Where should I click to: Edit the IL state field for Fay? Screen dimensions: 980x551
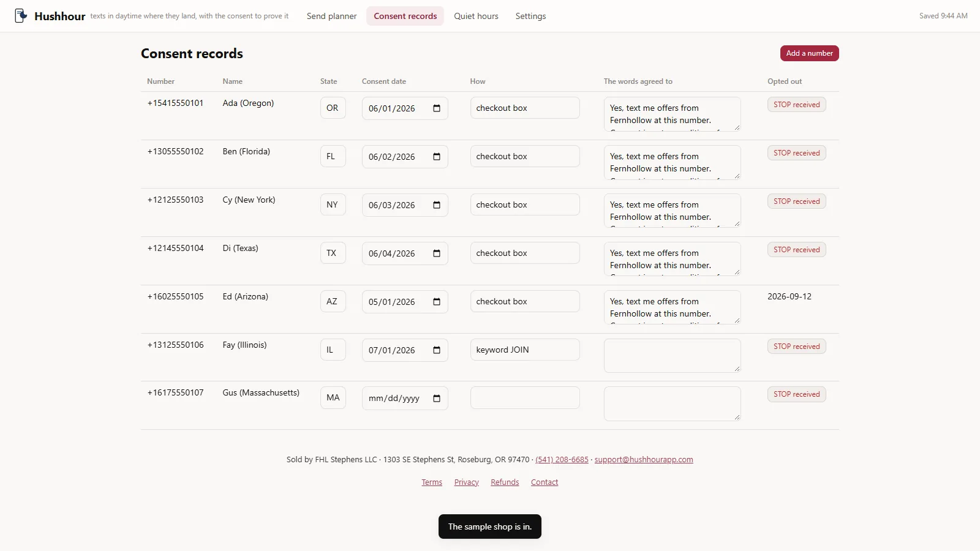[x=333, y=350]
